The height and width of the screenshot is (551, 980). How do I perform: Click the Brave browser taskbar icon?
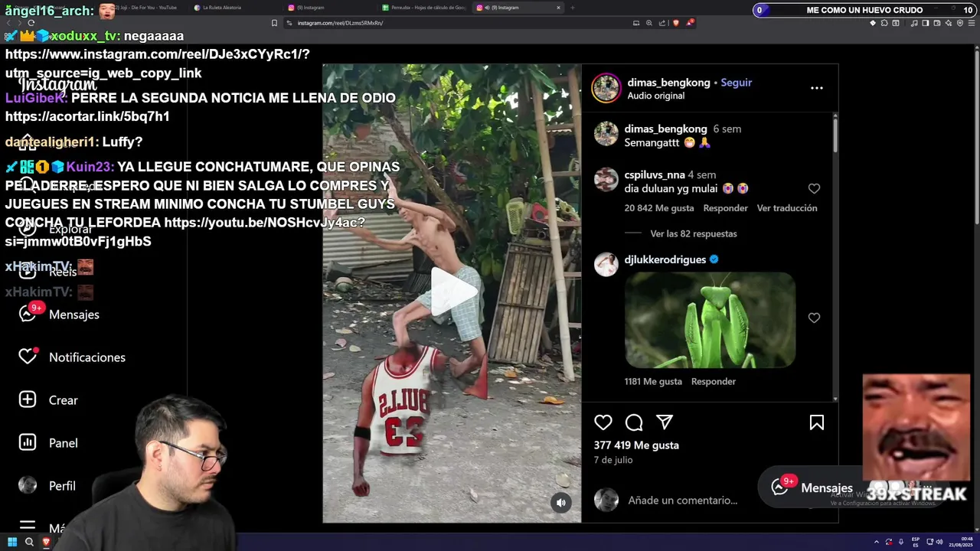[x=46, y=542]
